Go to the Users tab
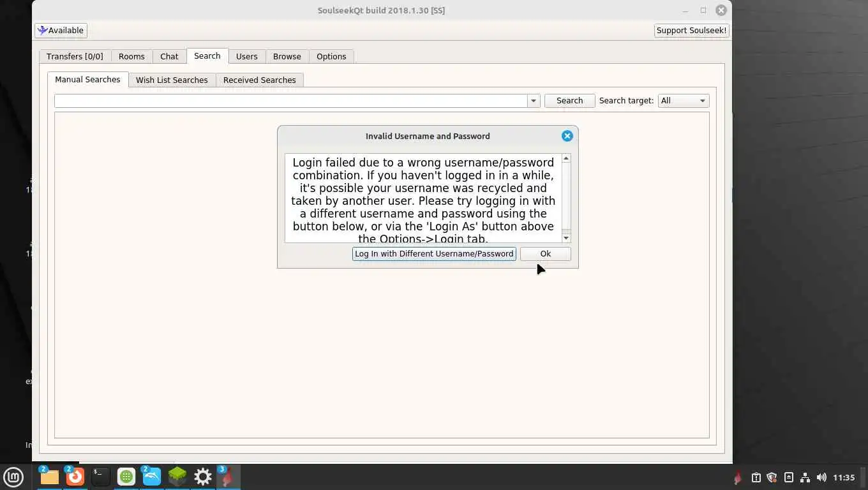This screenshot has width=868, height=490. (246, 56)
